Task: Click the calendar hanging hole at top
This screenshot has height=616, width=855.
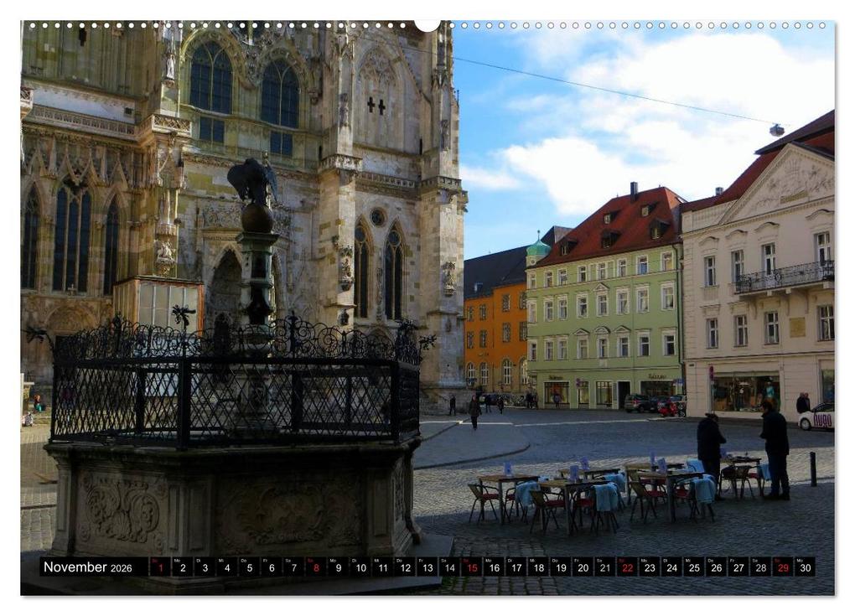Action: (x=427, y=24)
